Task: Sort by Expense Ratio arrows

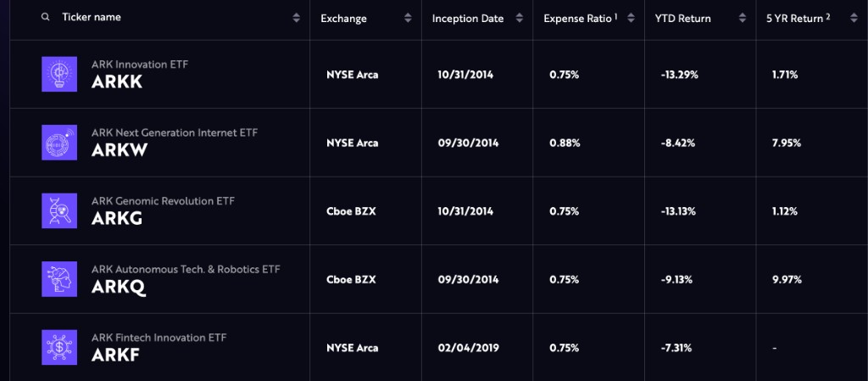Action: tap(630, 18)
